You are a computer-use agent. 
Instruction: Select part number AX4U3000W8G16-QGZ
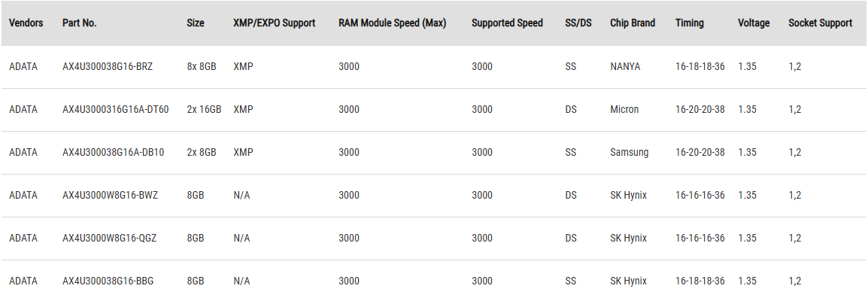click(110, 238)
